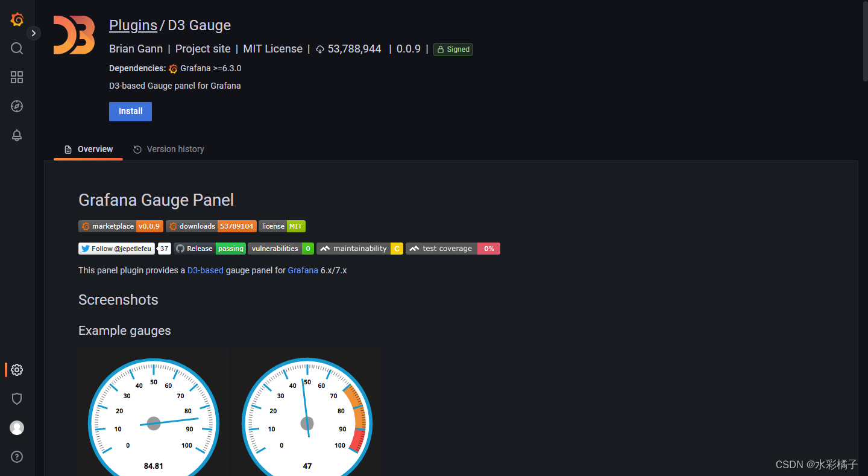Click the downloads 53789104 badge
Image resolution: width=868 pixels, height=476 pixels.
[x=211, y=226]
